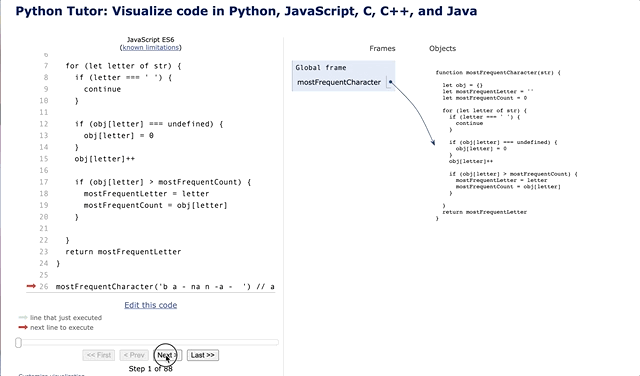Click the Objects column heading
The width and height of the screenshot is (640, 376).
click(442, 48)
